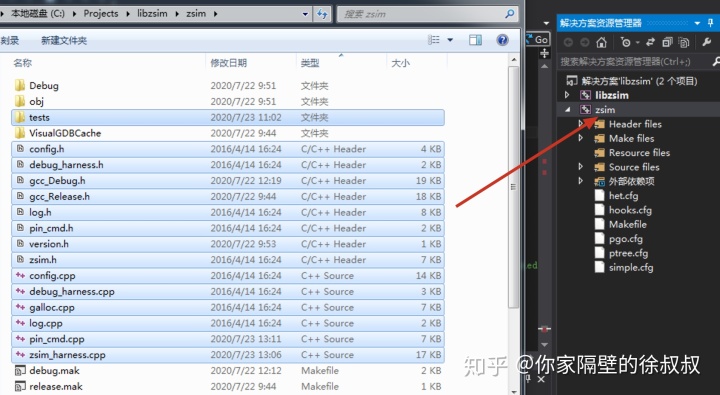
Task: Open the view options dropdown arrow
Action: click(x=450, y=40)
